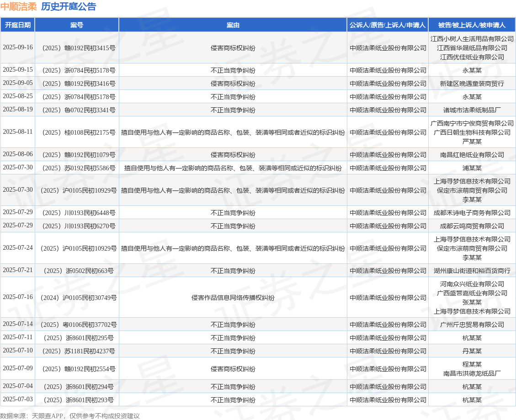Click defendant cell listing 江西小树人生活用品有限公司
Viewport: 516px width, 420px height.
point(472,48)
